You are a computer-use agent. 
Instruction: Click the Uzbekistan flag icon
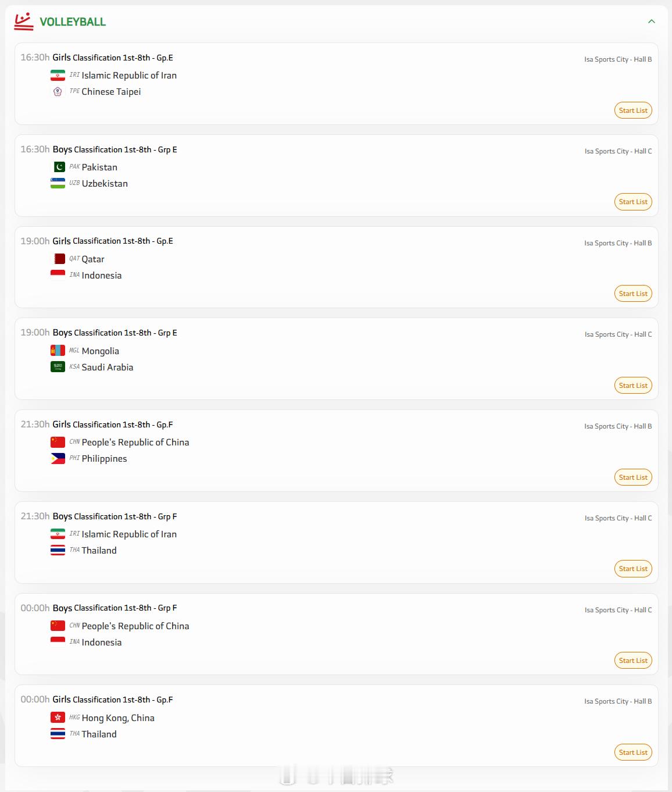point(58,184)
